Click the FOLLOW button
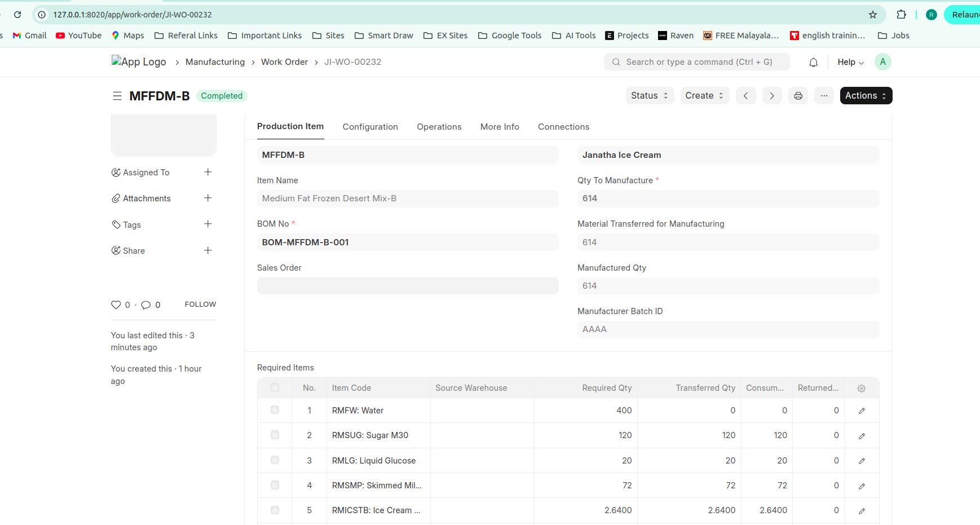The image size is (980, 525). [x=200, y=305]
